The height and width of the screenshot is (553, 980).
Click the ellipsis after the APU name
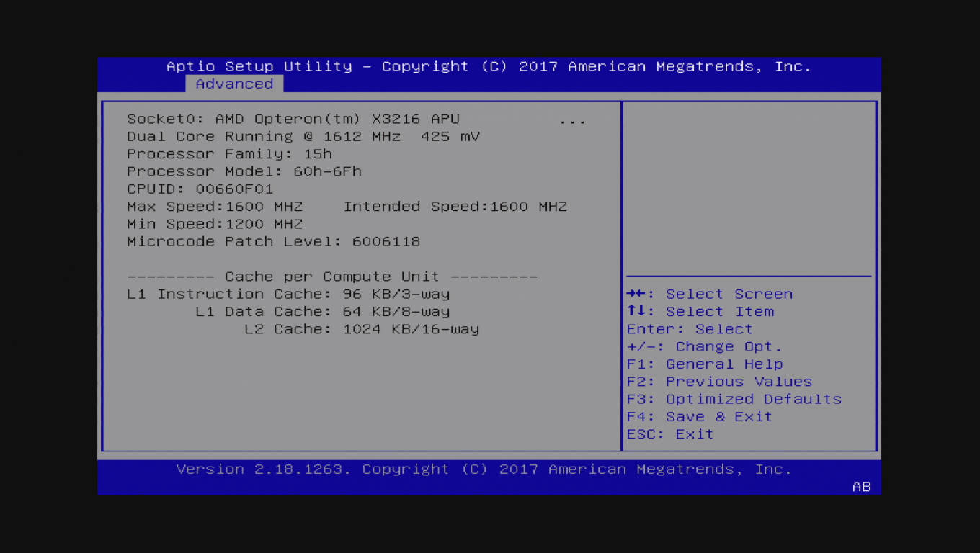[573, 120]
